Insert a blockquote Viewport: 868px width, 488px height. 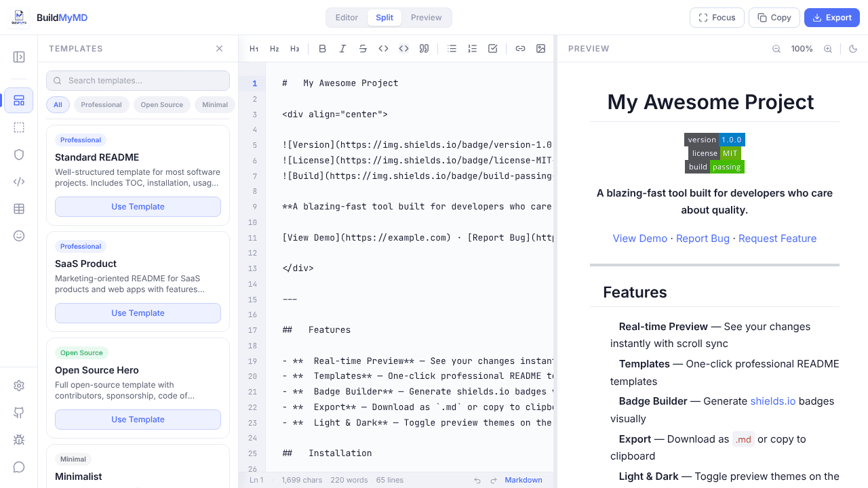click(424, 49)
